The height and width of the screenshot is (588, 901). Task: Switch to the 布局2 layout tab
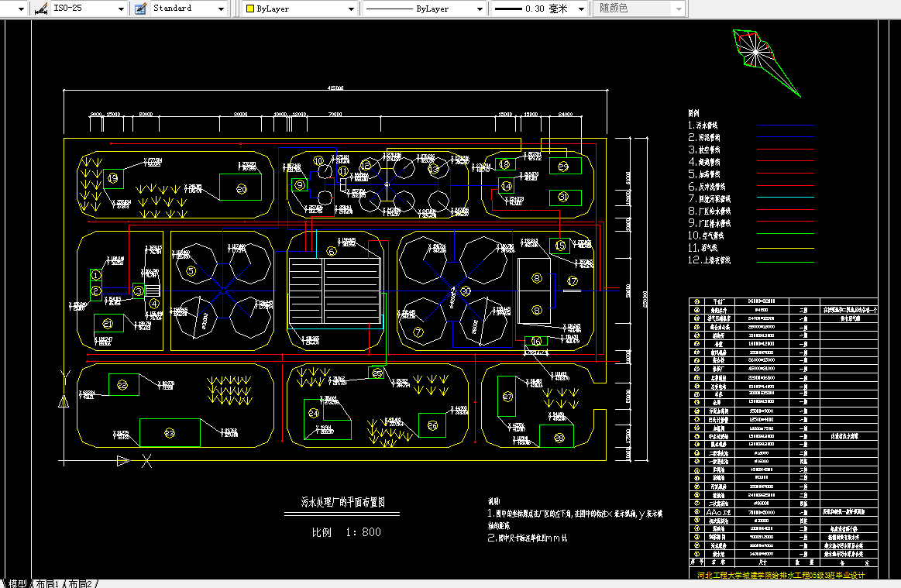[x=81, y=583]
